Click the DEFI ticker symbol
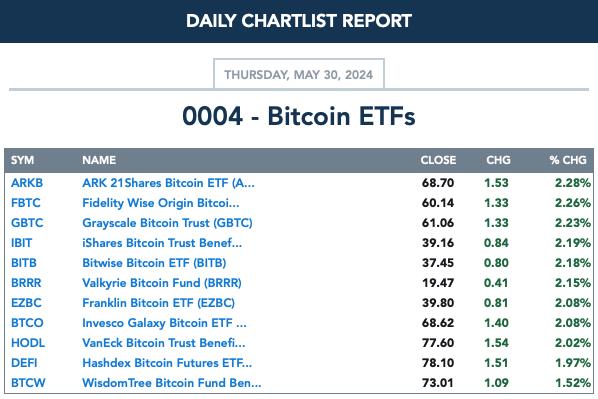The image size is (598, 399). click(x=24, y=363)
